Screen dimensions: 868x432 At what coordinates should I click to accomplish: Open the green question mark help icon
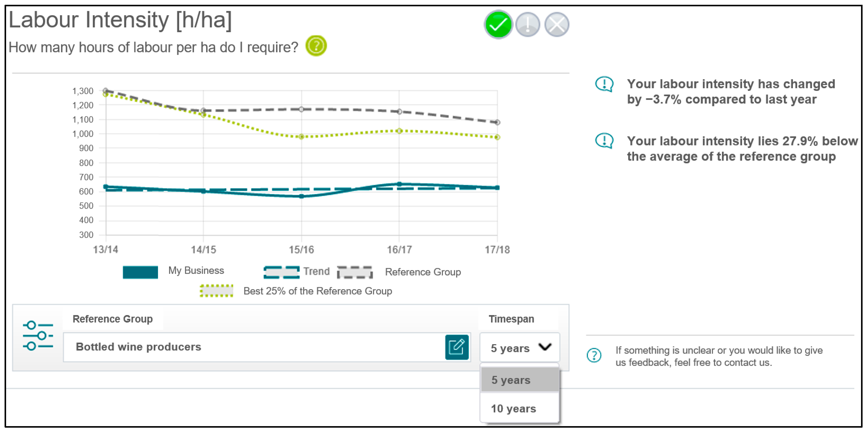click(x=316, y=46)
